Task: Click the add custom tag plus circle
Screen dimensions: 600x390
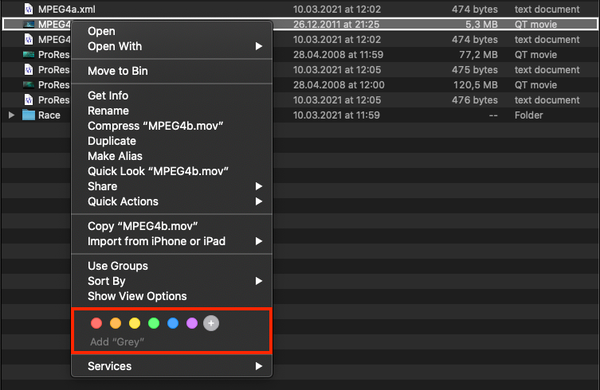Action: tap(211, 323)
